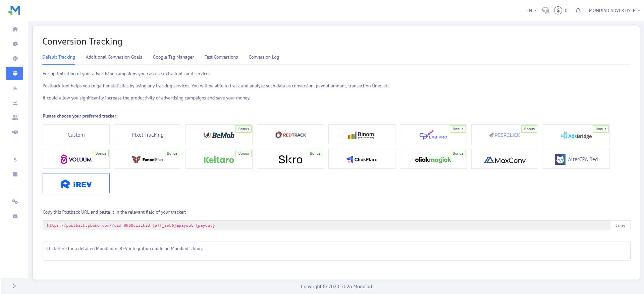Viewport: 644px width, 294px height.
Task: Click the Postback URL text field
Action: 326,225
